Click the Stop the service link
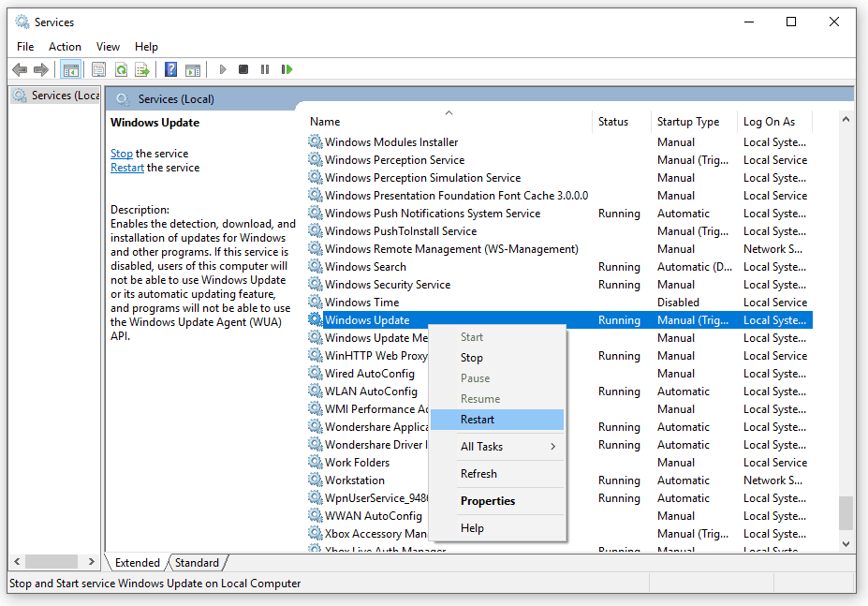This screenshot has width=868, height=606. pos(122,154)
